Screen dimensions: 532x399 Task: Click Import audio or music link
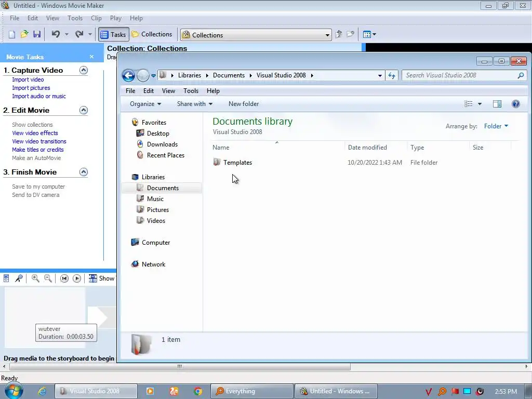pyautogui.click(x=38, y=96)
